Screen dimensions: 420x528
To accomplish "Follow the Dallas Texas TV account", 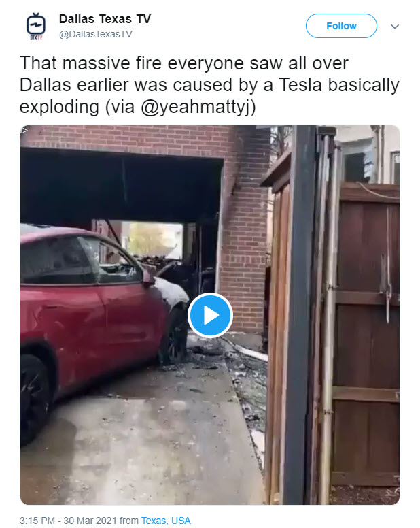I will click(341, 26).
